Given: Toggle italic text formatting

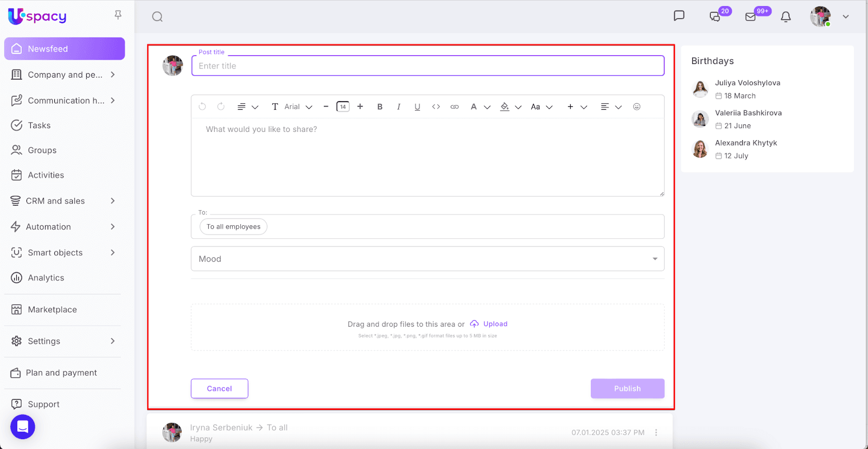Looking at the screenshot, I should tap(399, 107).
